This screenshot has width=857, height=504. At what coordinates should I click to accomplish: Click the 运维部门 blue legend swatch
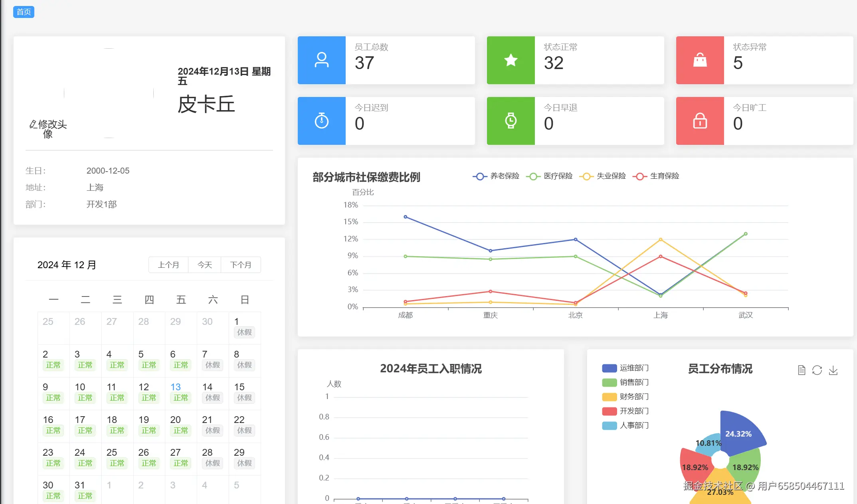(609, 368)
